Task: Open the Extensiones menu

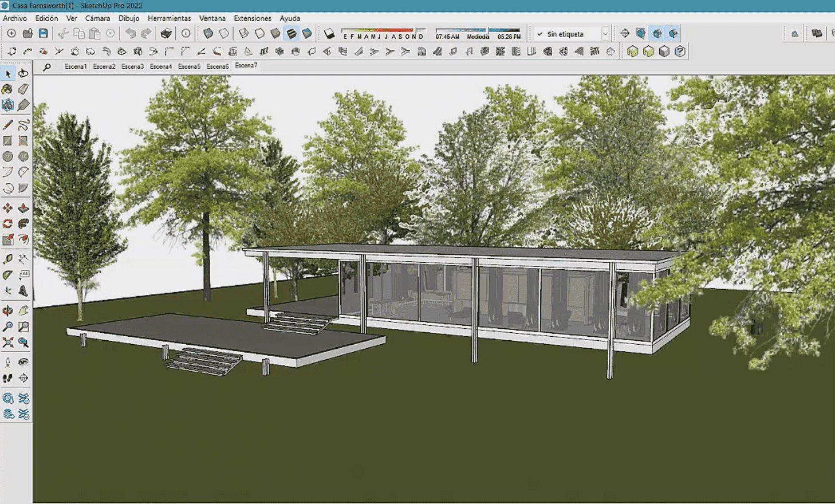Action: click(x=253, y=18)
